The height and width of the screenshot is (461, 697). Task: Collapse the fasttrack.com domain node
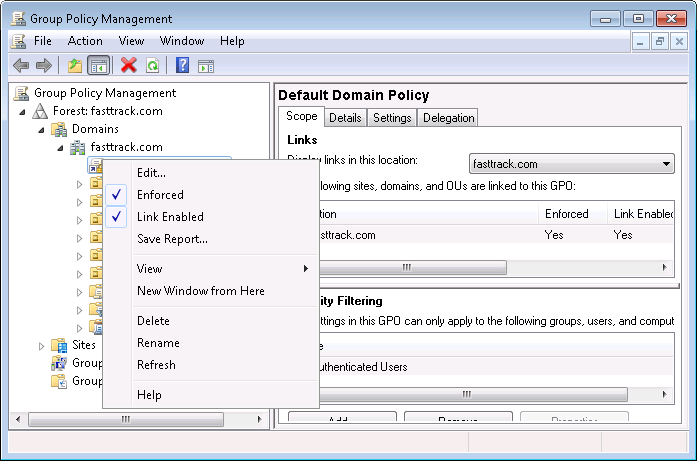click(x=60, y=148)
